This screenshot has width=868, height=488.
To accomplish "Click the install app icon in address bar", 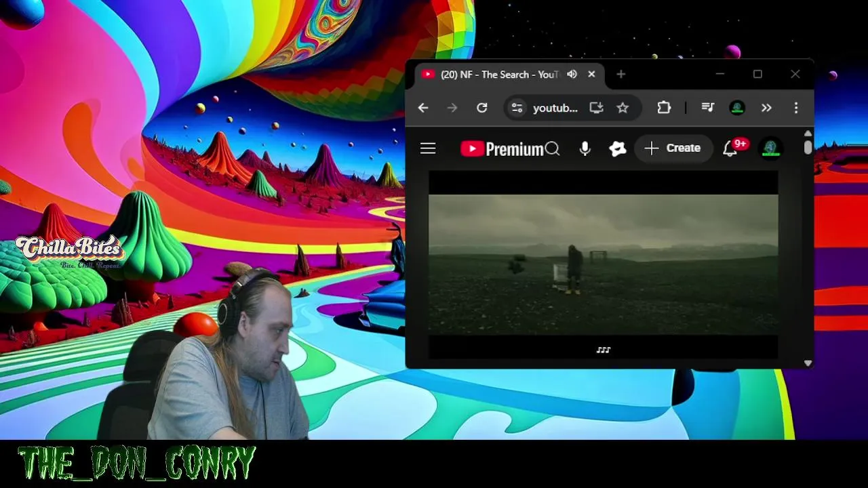I will (x=596, y=108).
